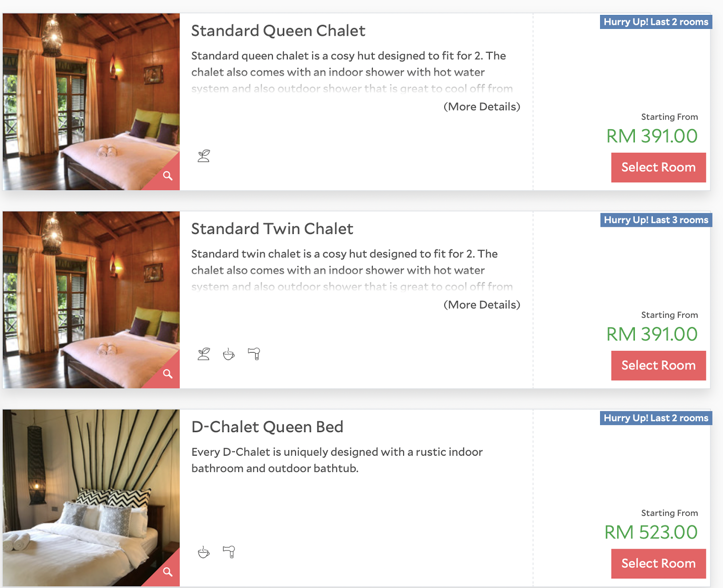
Task: Select Room for Standard Twin Chalet
Action: tap(658, 365)
